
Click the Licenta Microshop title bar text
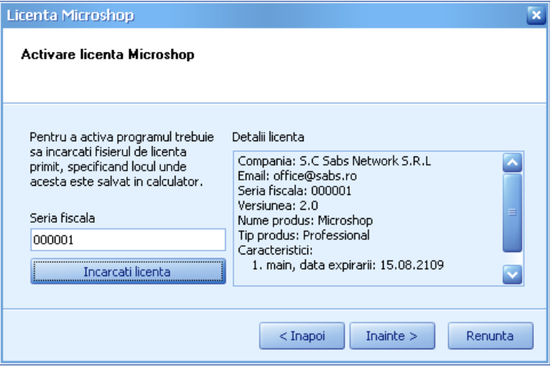pos(70,15)
